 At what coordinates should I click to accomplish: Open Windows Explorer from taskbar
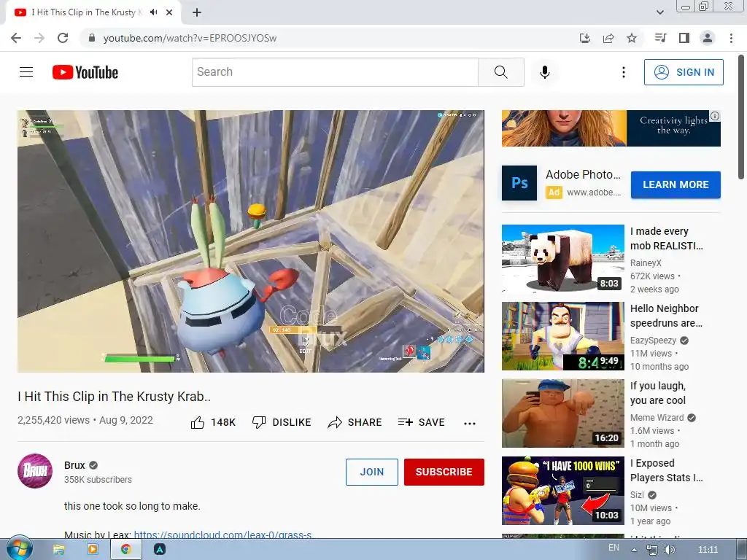coord(58,550)
